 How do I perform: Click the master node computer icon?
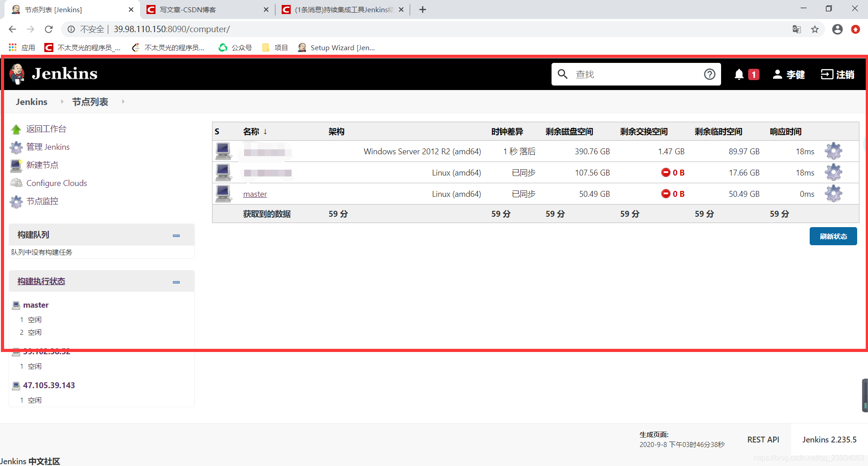tap(223, 194)
